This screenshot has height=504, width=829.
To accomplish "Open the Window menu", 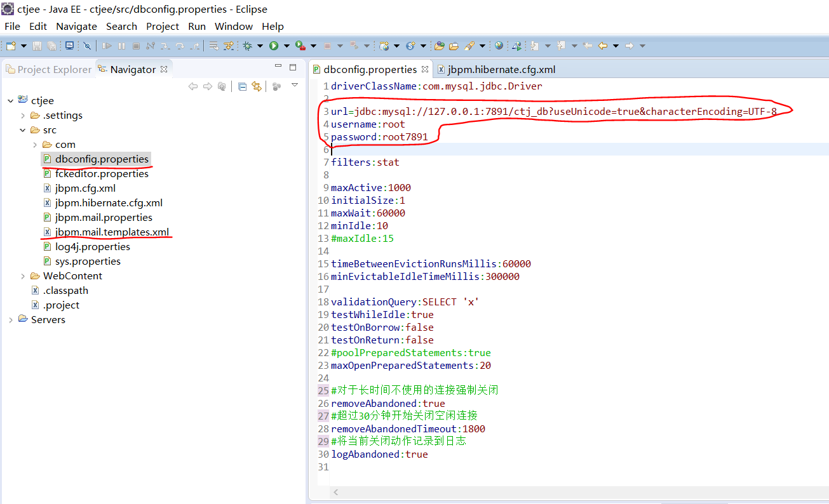I will [x=234, y=26].
